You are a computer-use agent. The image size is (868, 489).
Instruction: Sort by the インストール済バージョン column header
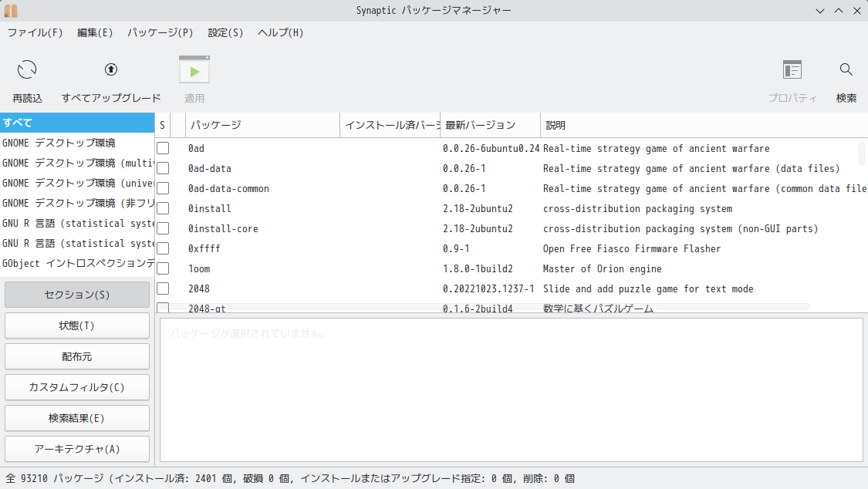390,125
